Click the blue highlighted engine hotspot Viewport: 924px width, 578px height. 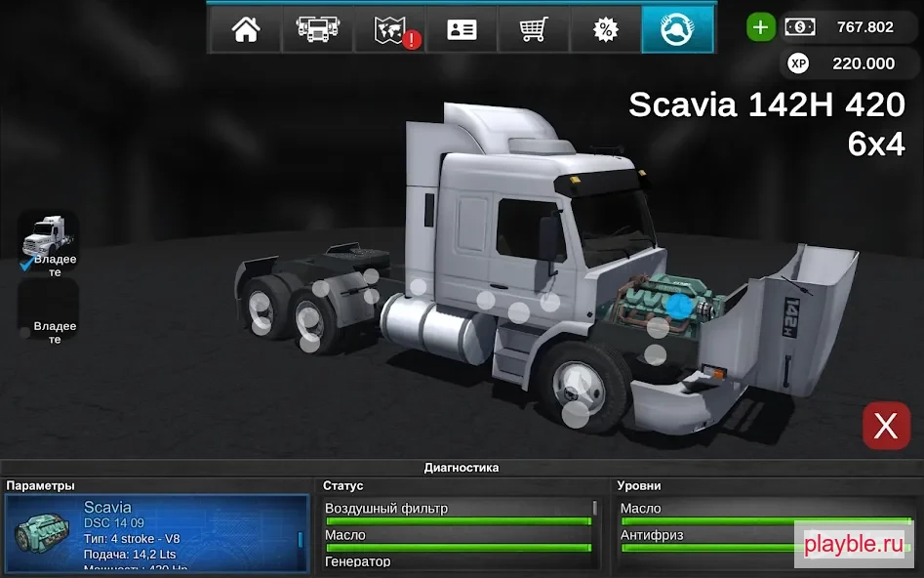tap(679, 305)
